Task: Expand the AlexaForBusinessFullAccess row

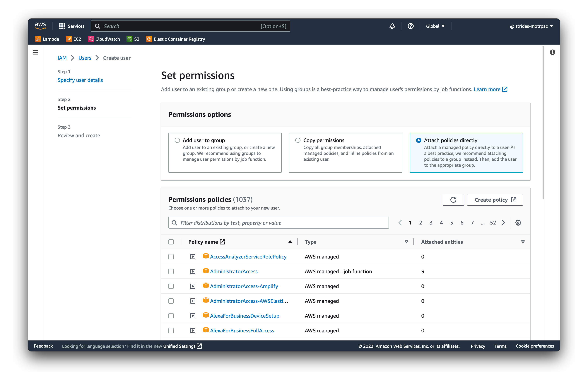Action: click(x=193, y=331)
